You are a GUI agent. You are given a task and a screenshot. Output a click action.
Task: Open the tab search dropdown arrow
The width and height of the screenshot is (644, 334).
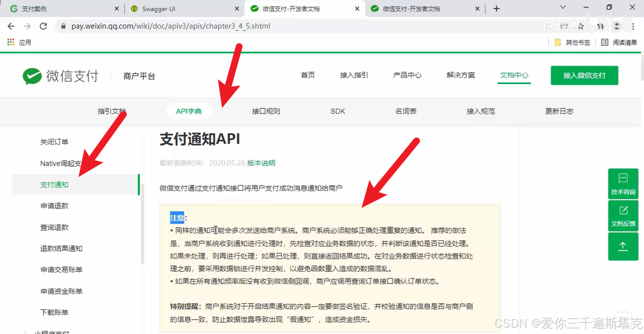(x=563, y=7)
